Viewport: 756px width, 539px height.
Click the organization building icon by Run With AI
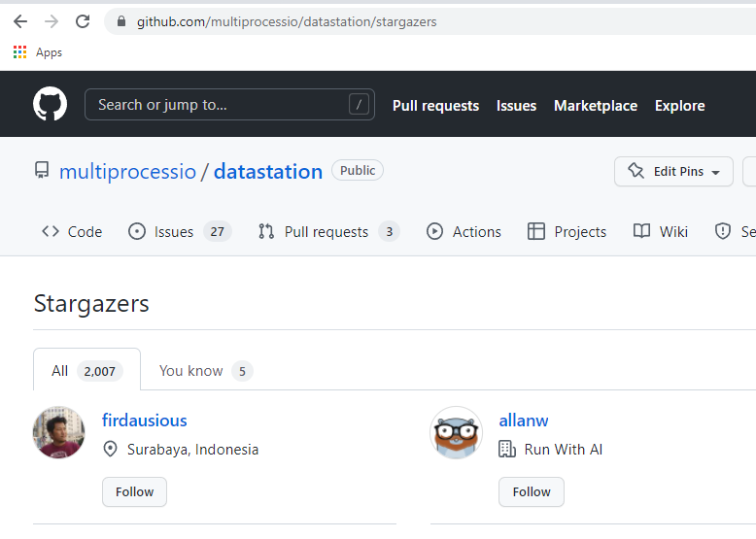507,450
